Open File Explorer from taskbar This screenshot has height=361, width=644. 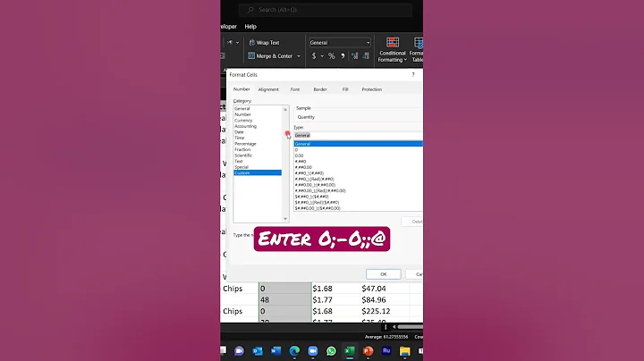(405, 351)
